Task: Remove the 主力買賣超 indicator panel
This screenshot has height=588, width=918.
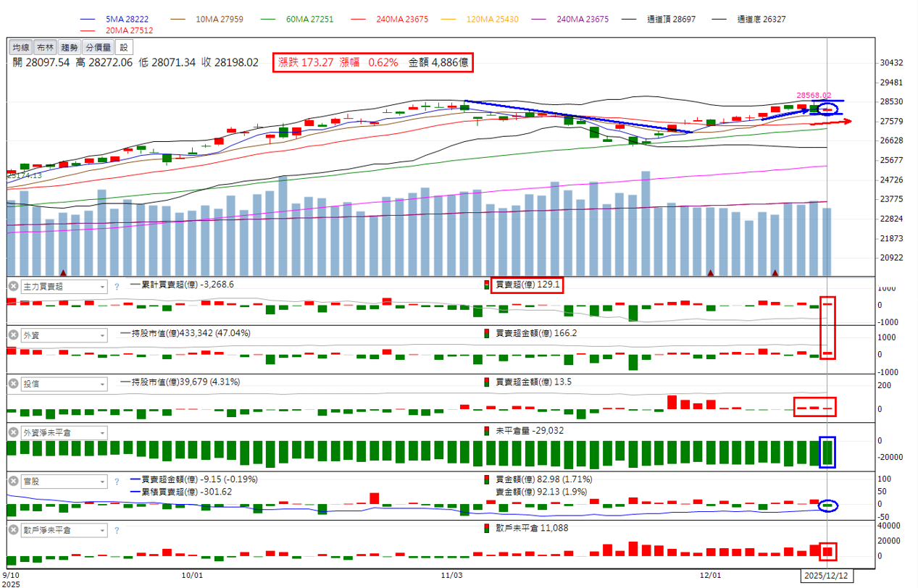Action: [x=13, y=286]
